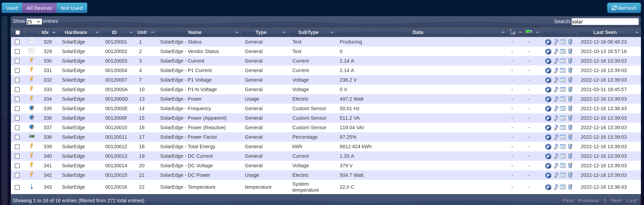This screenshot has height=205, width=644.
Task: Click the percentage icon for device 338
Action: [x=32, y=136]
